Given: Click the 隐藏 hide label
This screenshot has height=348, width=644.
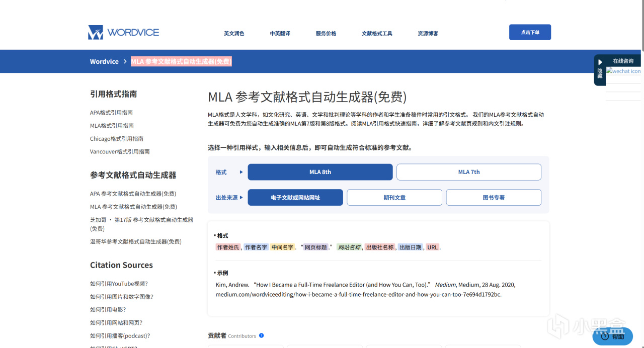Looking at the screenshot, I should click(x=600, y=73).
